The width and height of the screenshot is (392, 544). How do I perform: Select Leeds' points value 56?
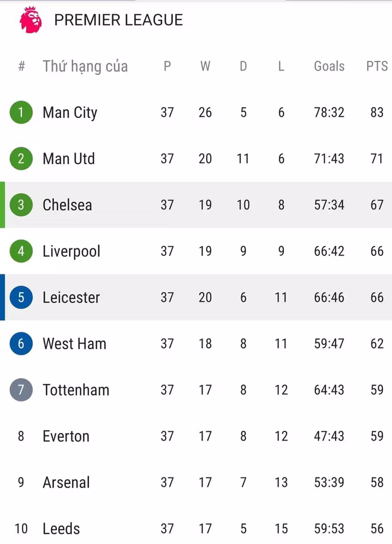[x=376, y=529]
